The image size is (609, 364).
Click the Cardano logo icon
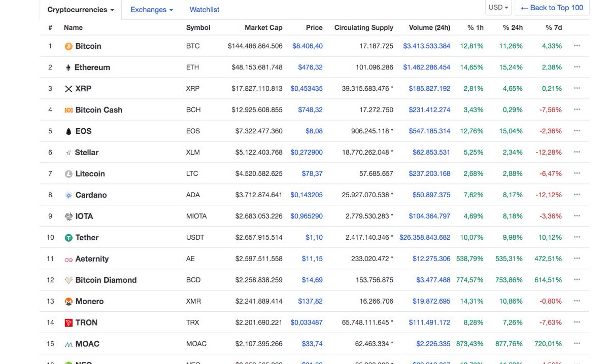pos(69,195)
